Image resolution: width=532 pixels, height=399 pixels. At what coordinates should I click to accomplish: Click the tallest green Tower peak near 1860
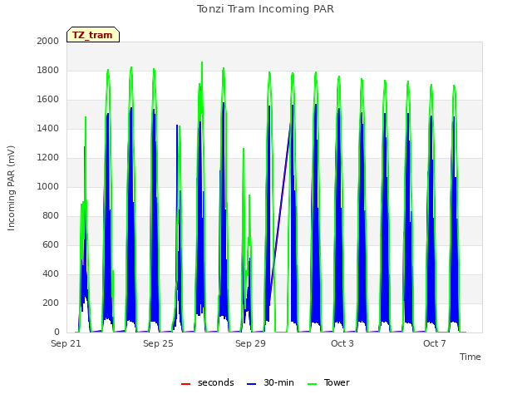202,63
